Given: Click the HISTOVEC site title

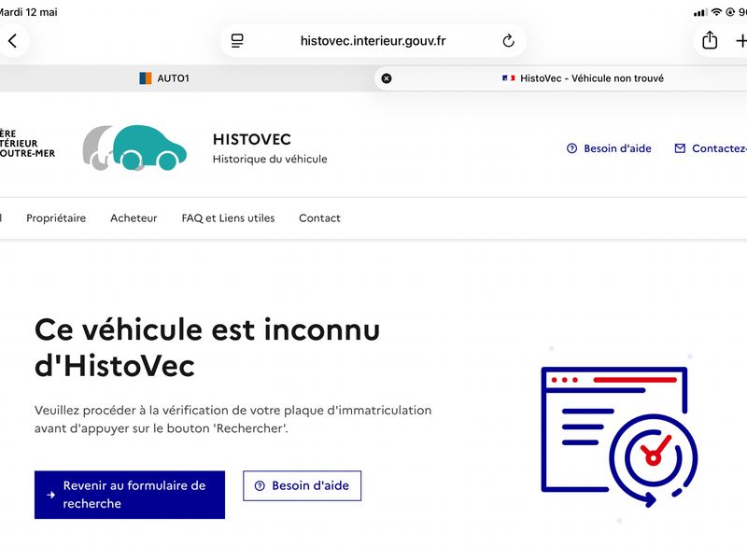Looking at the screenshot, I should tap(251, 139).
